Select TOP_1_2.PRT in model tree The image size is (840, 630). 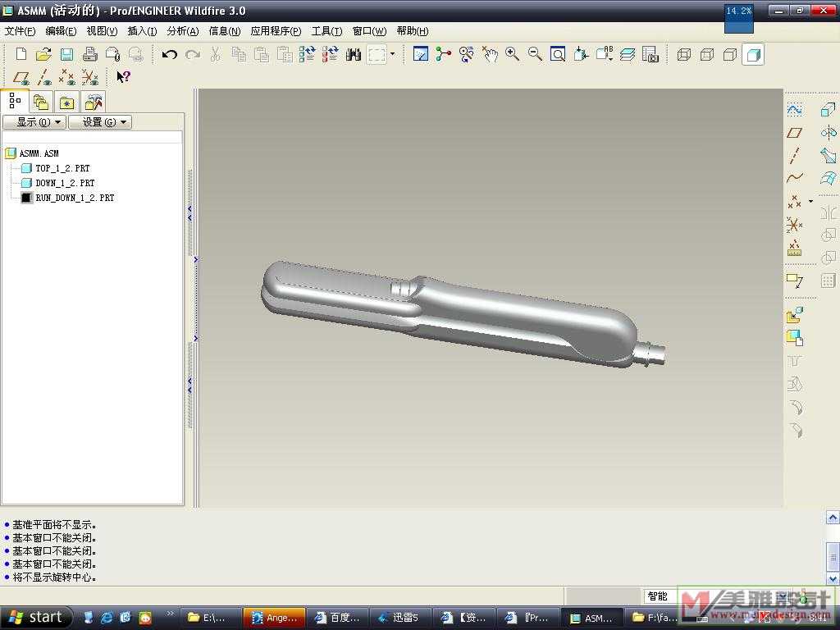point(62,168)
